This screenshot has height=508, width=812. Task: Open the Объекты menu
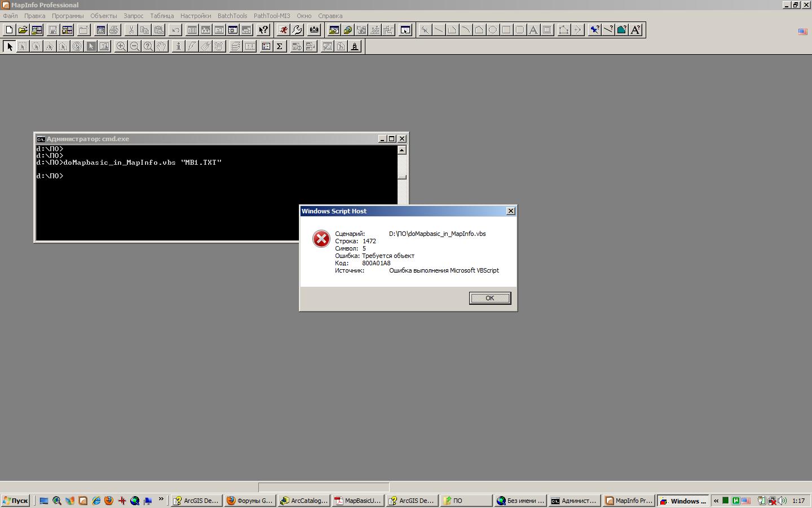104,16
